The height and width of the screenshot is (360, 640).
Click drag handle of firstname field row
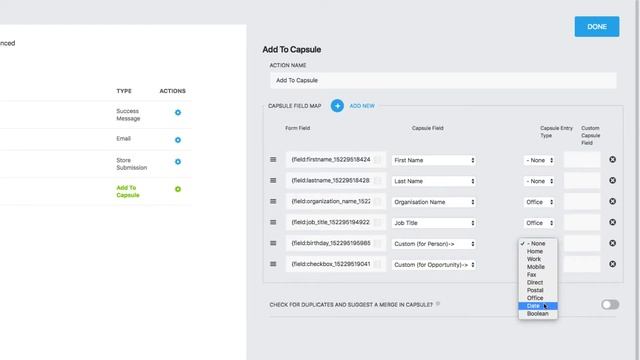tap(273, 160)
